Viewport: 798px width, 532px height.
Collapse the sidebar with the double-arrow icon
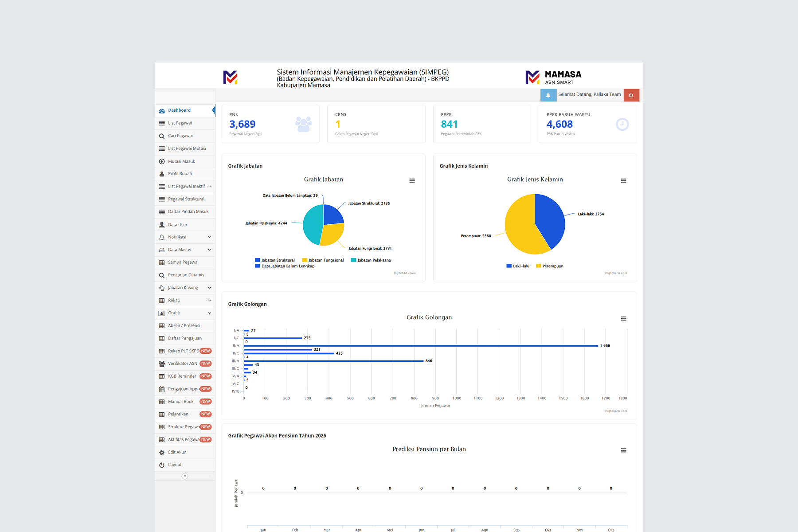pyautogui.click(x=185, y=476)
